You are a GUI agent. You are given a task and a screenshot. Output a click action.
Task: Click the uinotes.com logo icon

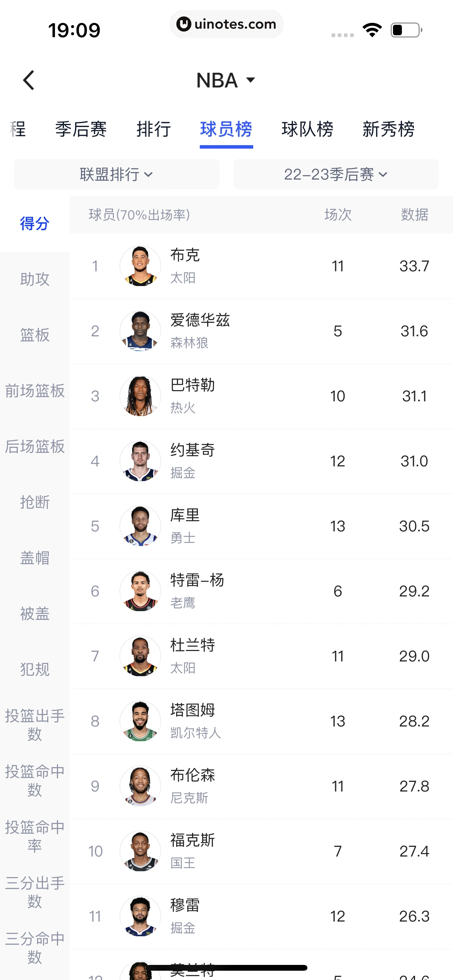pos(184,24)
